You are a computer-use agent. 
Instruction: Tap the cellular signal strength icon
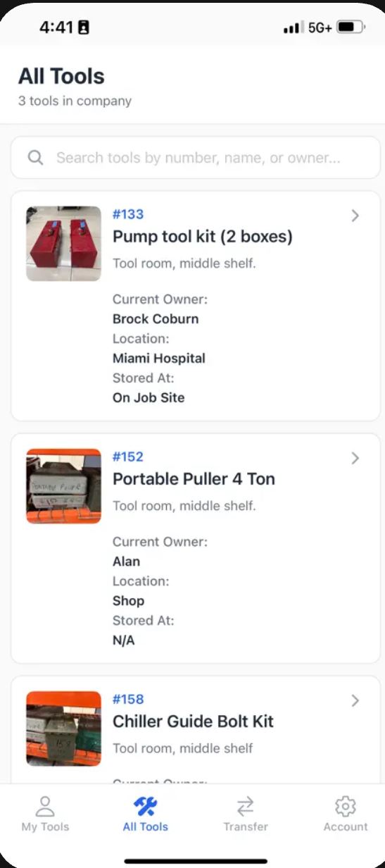pyautogui.click(x=293, y=27)
